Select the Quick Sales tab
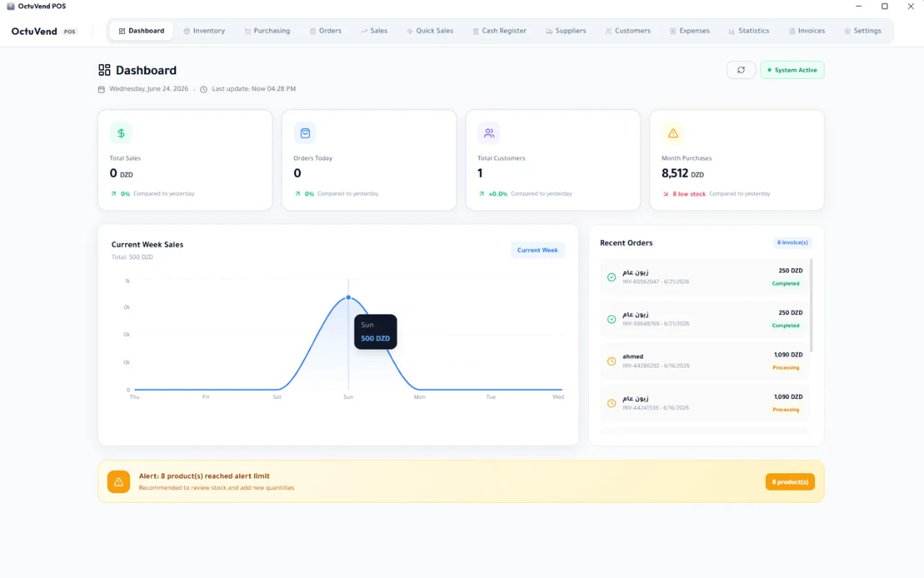The width and height of the screenshot is (924, 578). 430,31
